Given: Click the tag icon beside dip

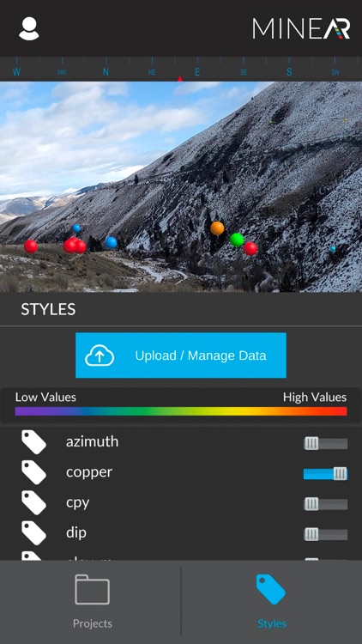Looking at the screenshot, I should [x=33, y=533].
